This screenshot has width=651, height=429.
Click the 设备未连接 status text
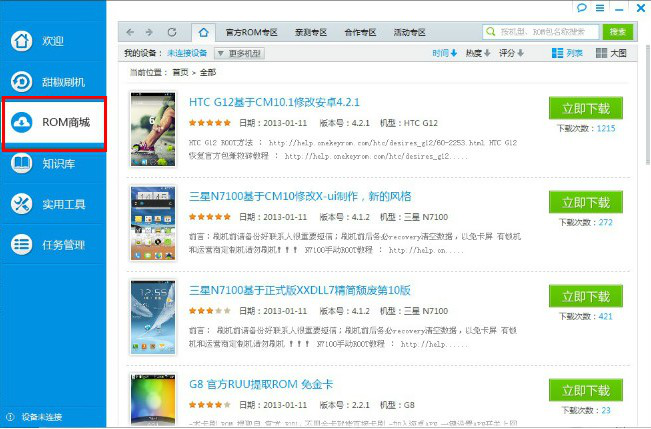click(42, 417)
